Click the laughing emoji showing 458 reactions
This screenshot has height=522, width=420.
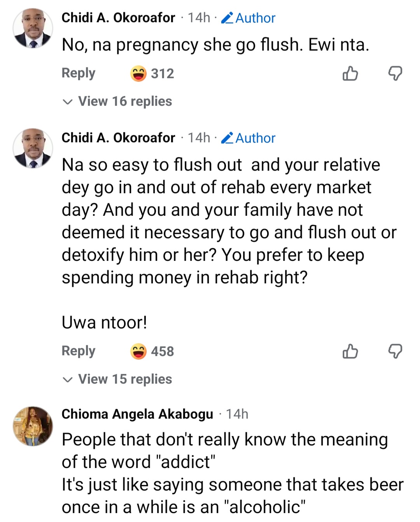click(139, 351)
